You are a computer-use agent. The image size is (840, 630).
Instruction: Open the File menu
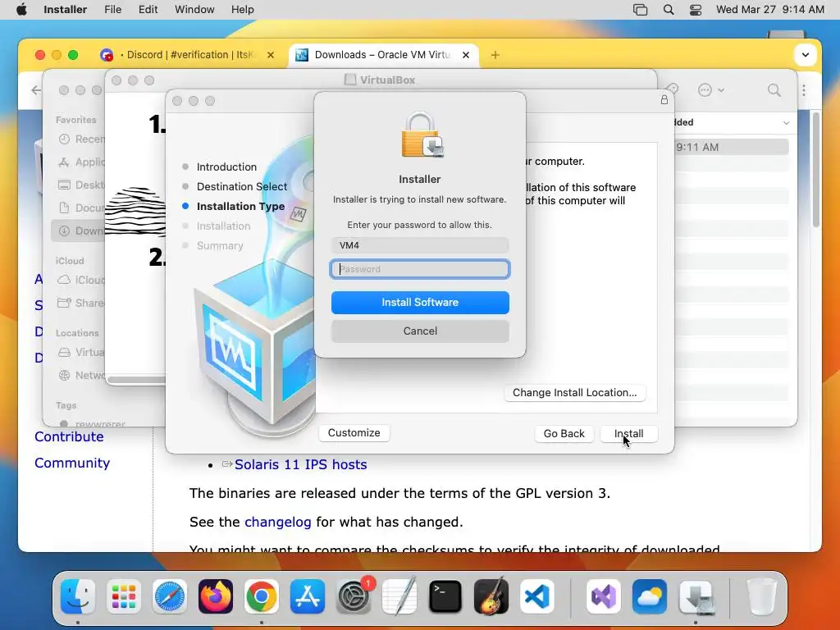click(112, 10)
